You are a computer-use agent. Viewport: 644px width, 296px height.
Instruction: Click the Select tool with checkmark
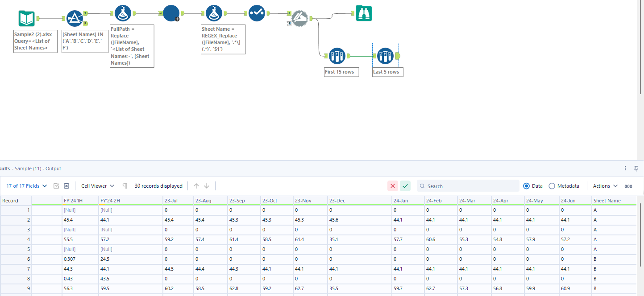click(x=257, y=13)
